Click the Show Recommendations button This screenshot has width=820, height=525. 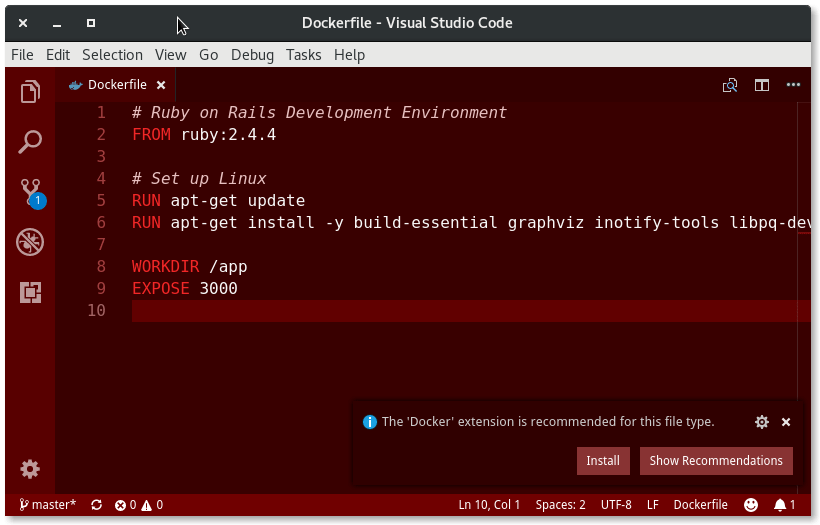click(x=716, y=461)
